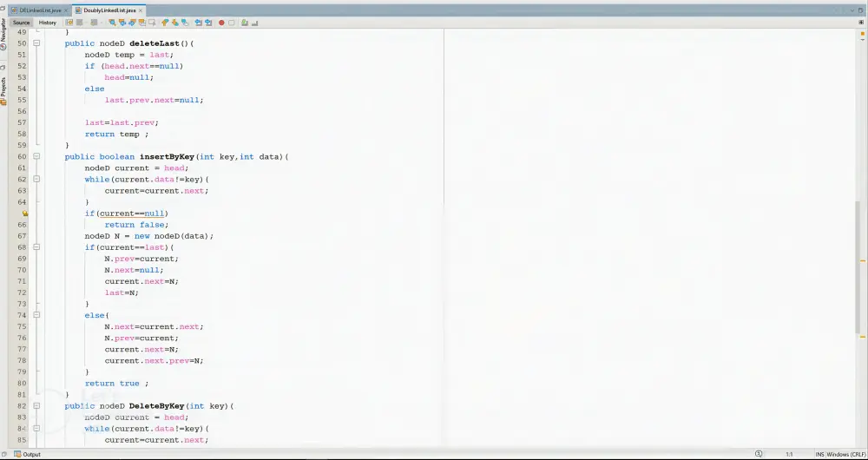Click line number 56 in the gutter
This screenshot has height=460, width=868.
(x=22, y=111)
